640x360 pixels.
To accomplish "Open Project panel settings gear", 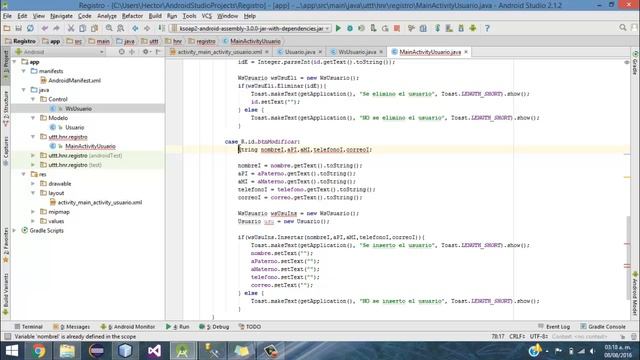I will (145, 52).
